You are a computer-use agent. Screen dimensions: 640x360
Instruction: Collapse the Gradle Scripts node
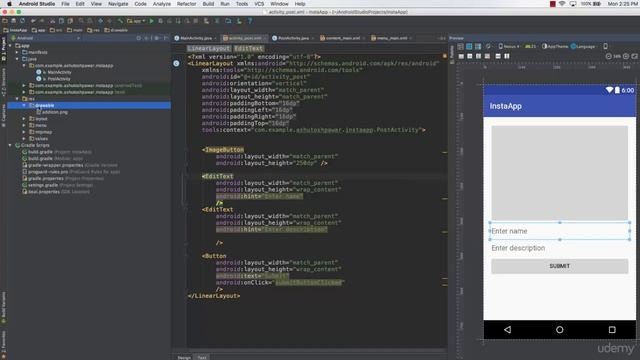[x=10, y=145]
